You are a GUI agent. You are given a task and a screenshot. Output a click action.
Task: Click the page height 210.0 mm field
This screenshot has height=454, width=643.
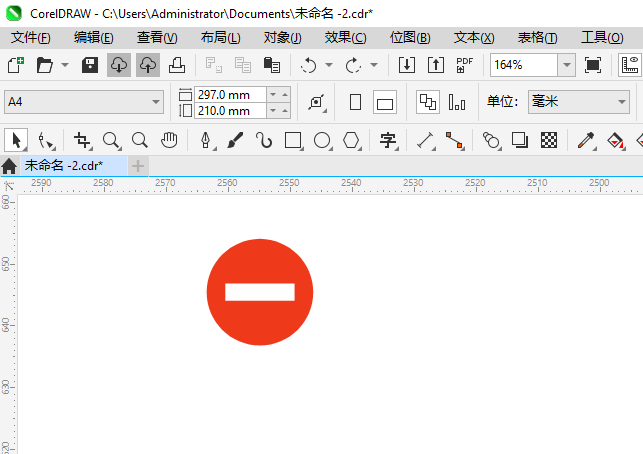point(230,111)
